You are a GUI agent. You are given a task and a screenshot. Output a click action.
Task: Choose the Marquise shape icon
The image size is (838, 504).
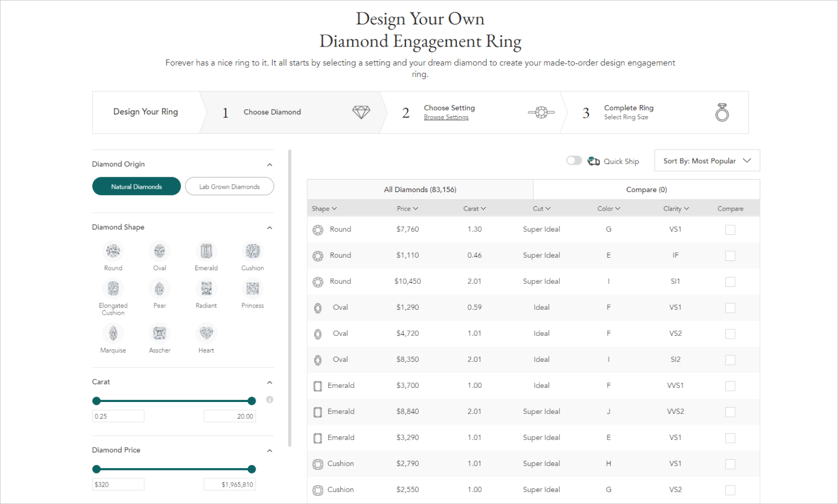coord(113,333)
